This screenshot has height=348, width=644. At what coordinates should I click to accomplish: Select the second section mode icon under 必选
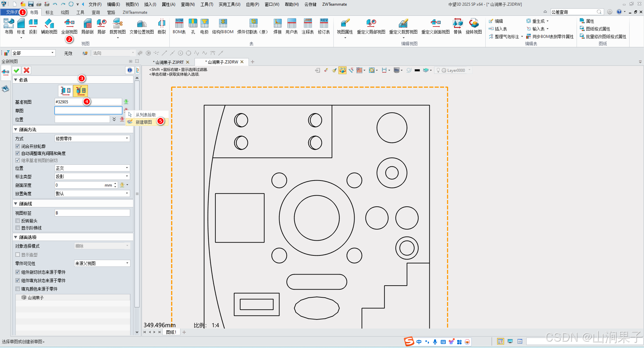tap(80, 91)
